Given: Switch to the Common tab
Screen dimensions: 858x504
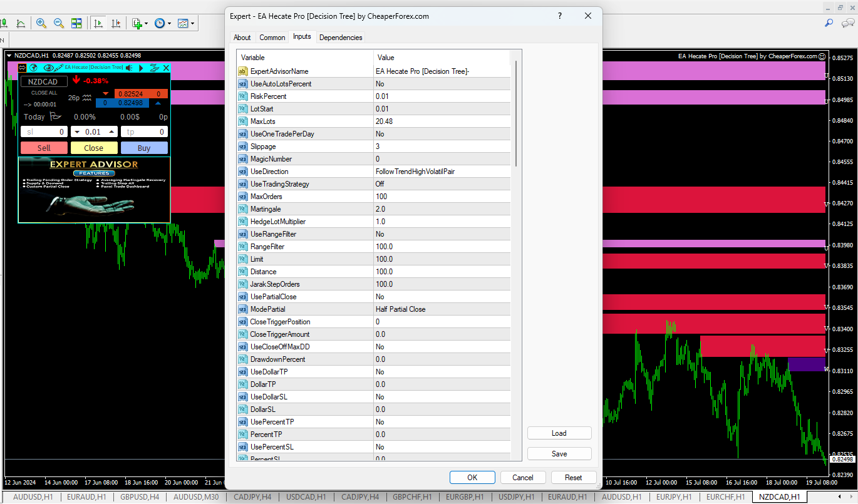Looking at the screenshot, I should [x=272, y=38].
